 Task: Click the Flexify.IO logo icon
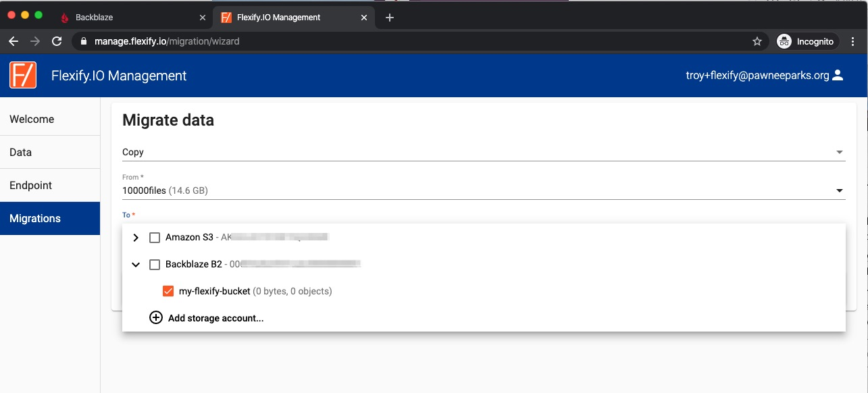23,75
